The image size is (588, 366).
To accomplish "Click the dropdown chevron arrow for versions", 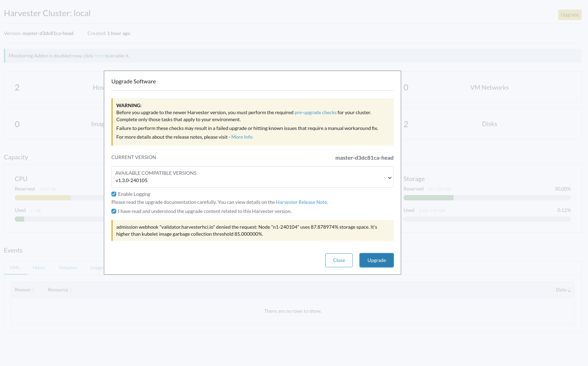I will 389,178.
